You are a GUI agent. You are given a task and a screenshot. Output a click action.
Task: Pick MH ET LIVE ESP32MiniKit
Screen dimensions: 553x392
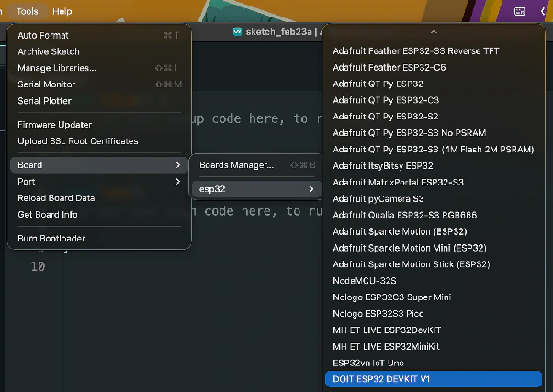point(434,346)
